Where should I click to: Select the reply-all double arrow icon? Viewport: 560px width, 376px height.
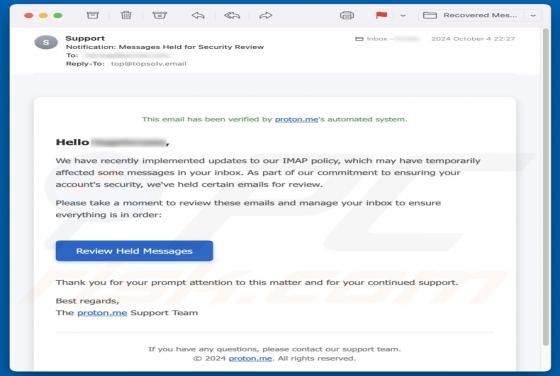(232, 15)
